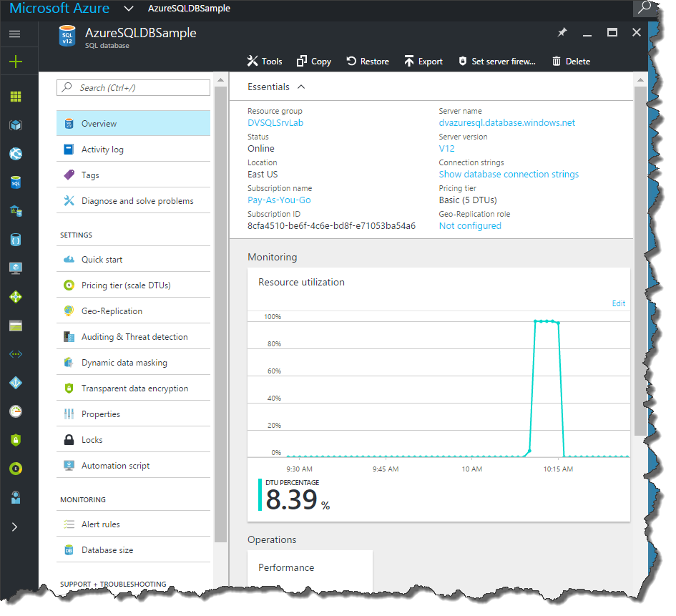Open Locks in the settings menu
The image size is (676, 616).
(133, 440)
